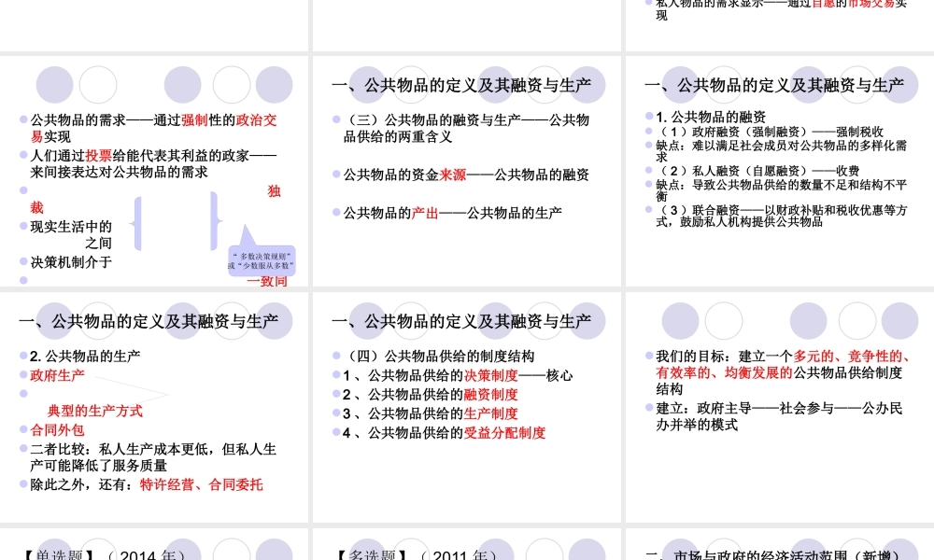934x560 pixels.
Task: Click the slide title above '(三)公共物品的融资与生产'
Action: (461, 86)
